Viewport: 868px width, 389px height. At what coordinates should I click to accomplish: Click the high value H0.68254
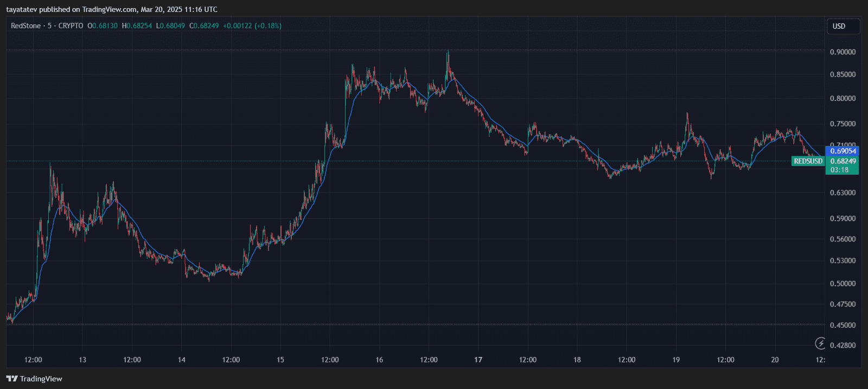[137, 25]
